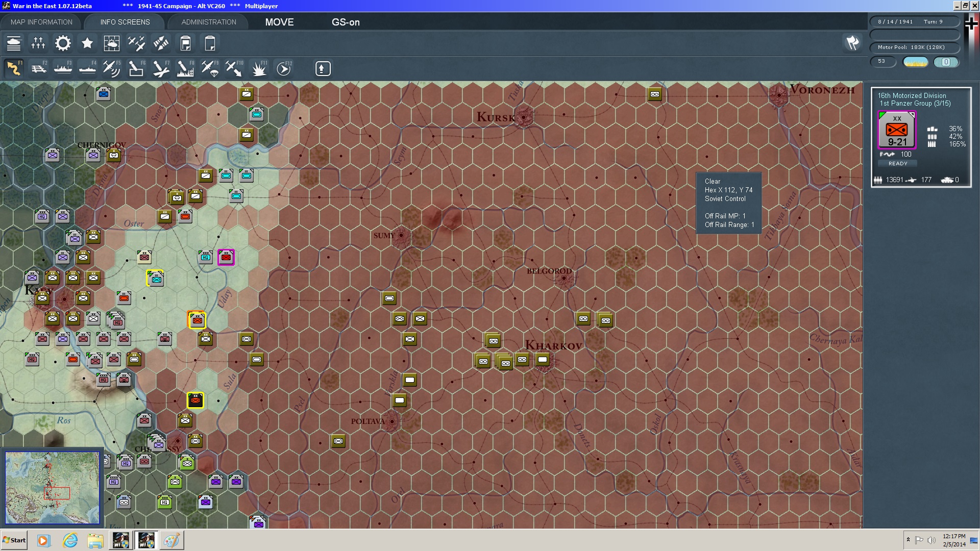Click the F12 end turn icon

(x=284, y=68)
